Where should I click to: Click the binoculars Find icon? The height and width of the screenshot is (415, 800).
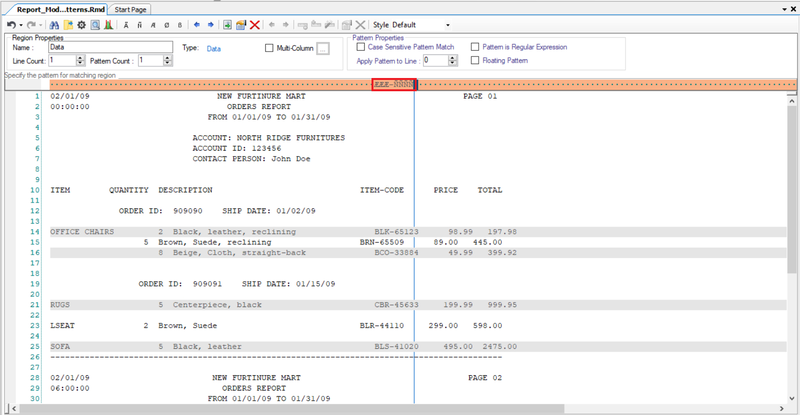click(54, 24)
